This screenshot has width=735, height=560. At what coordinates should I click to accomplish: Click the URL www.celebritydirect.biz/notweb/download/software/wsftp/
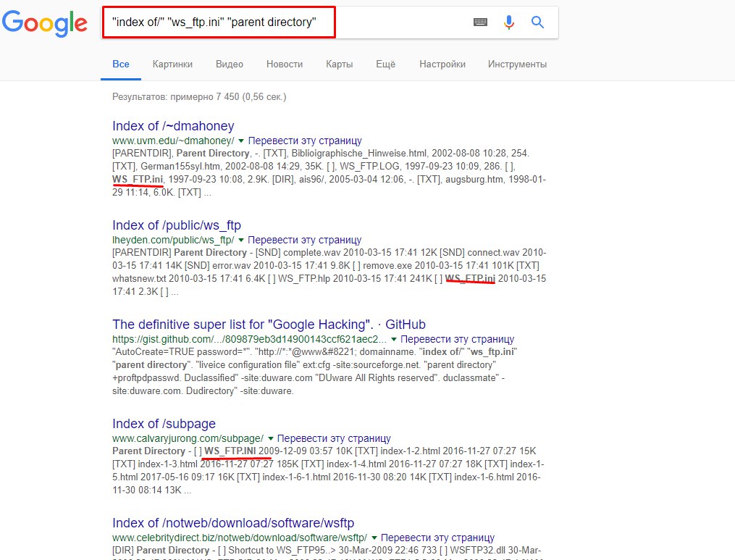(x=240, y=538)
